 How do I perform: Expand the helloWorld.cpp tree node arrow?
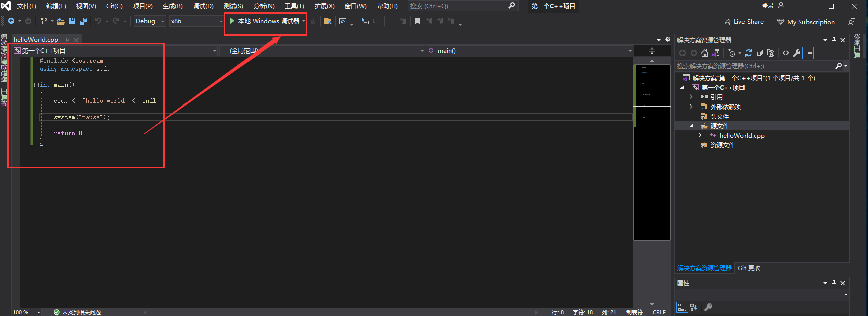coord(700,135)
